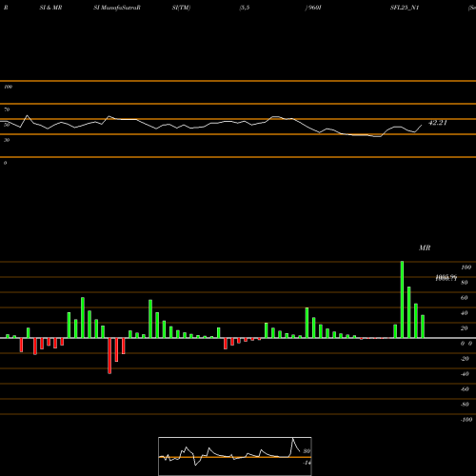Screen dimensions: 476x476
Task: Open the mini overview chart thumbnail
Action: (x=235, y=456)
